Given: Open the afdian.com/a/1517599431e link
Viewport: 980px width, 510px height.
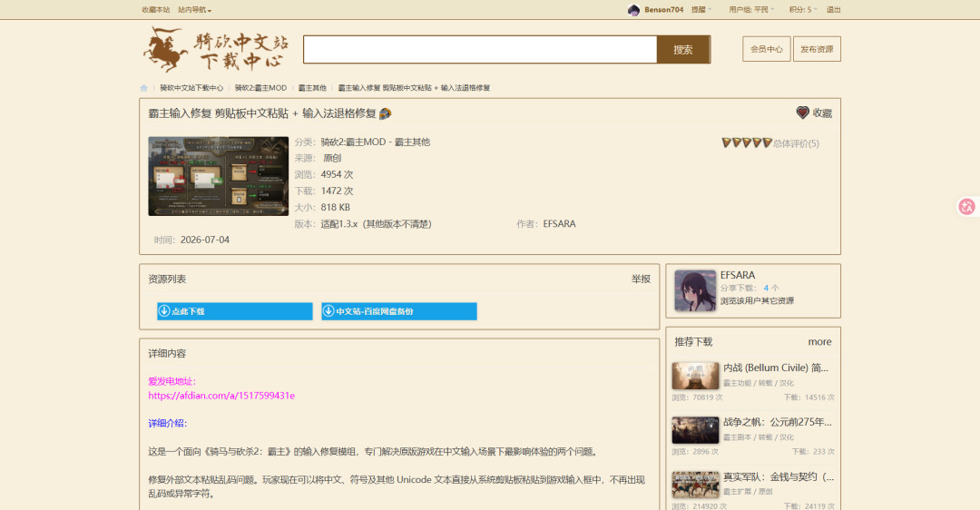Looking at the screenshot, I should [221, 396].
